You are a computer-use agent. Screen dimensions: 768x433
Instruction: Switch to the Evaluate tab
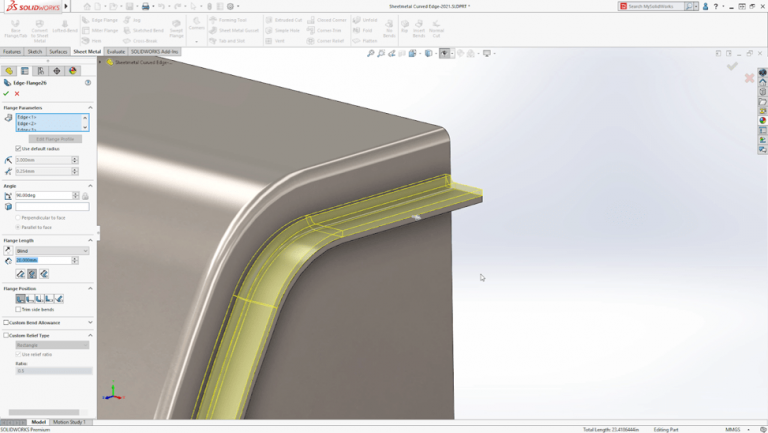click(116, 51)
